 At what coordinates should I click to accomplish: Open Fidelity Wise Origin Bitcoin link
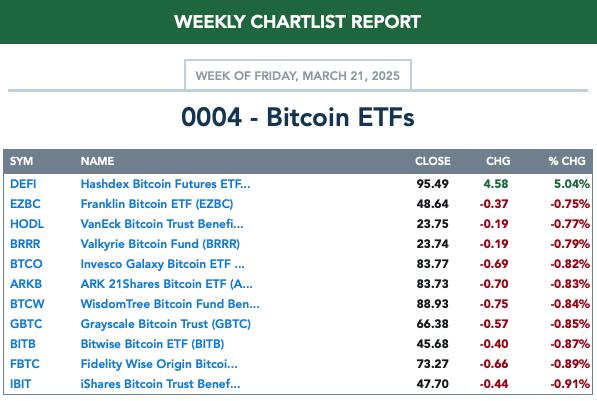click(159, 364)
